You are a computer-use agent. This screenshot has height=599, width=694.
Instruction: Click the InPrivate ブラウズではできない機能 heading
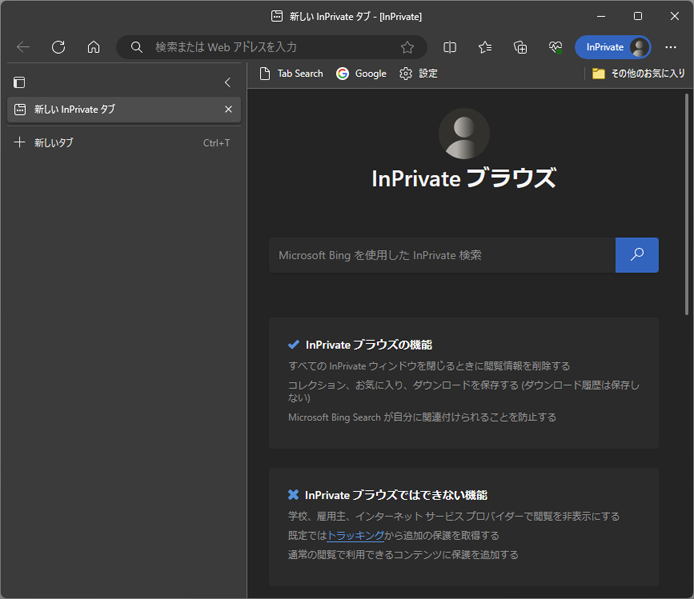396,495
